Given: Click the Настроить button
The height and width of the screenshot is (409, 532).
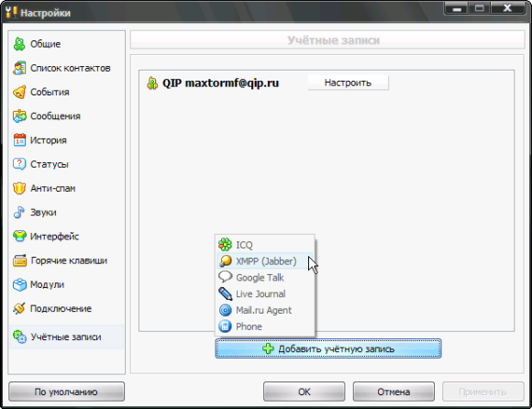Looking at the screenshot, I should tap(349, 83).
